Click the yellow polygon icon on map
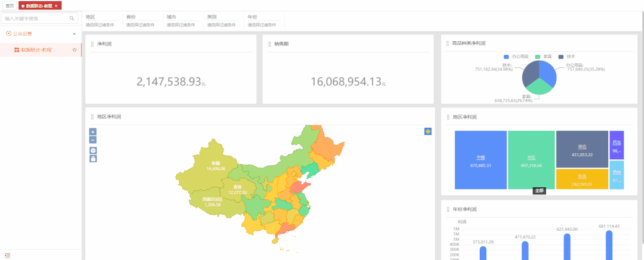The width and height of the screenshot is (644, 260). click(x=428, y=131)
